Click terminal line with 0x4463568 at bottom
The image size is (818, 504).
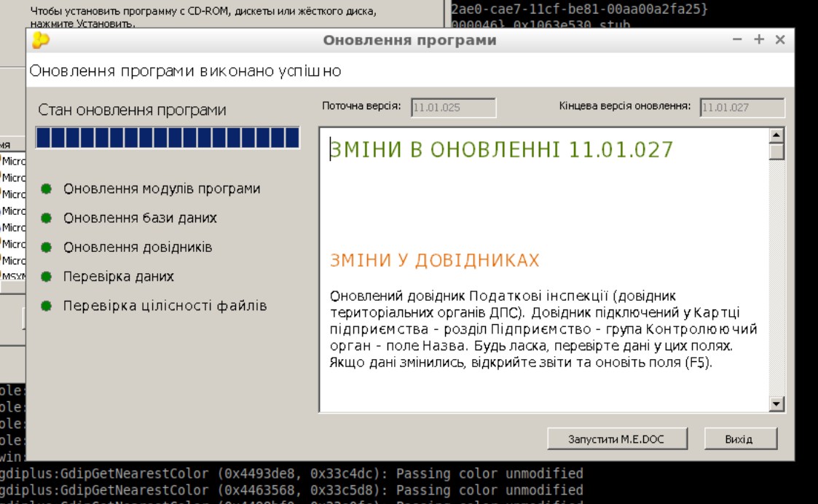[291, 490]
